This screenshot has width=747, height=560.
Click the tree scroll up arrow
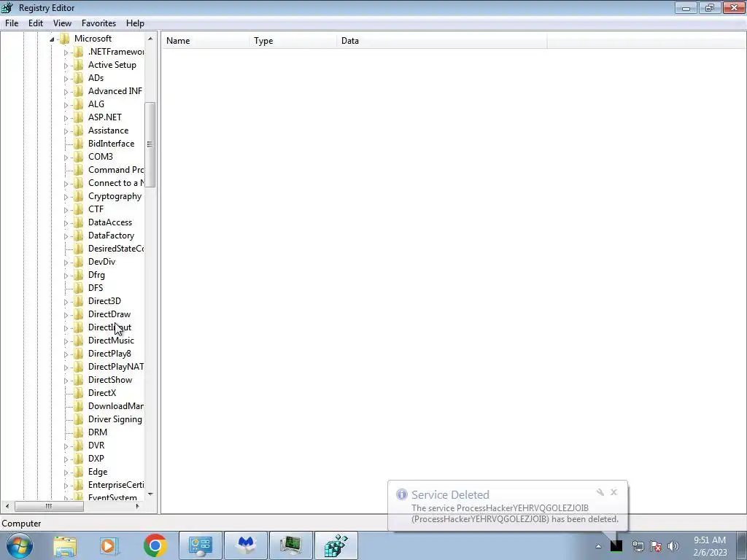150,39
